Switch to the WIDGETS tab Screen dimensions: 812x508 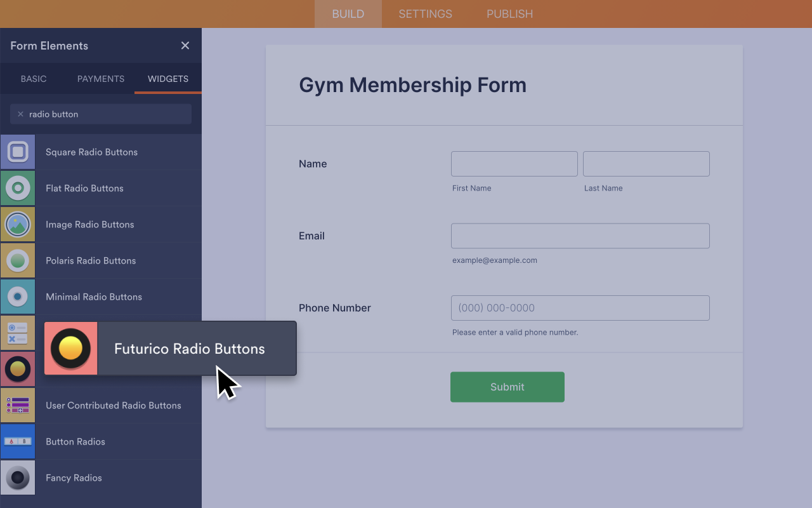coord(167,79)
